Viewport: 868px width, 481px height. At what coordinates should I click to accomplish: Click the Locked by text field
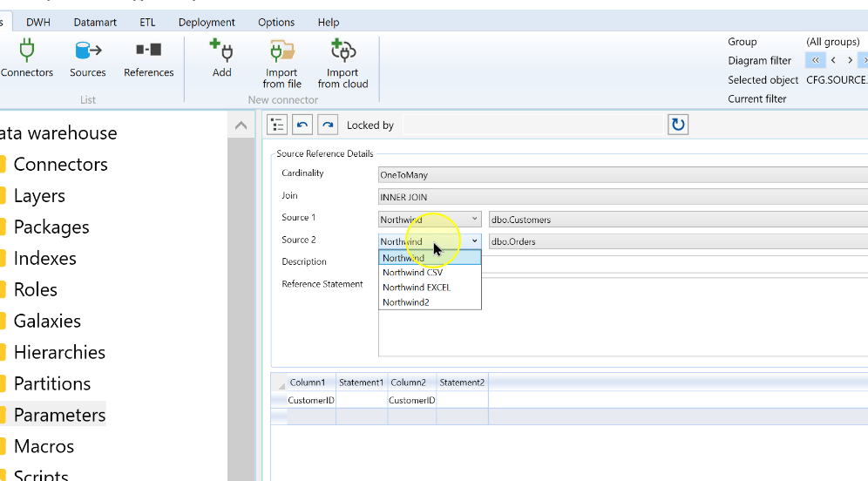(x=532, y=125)
